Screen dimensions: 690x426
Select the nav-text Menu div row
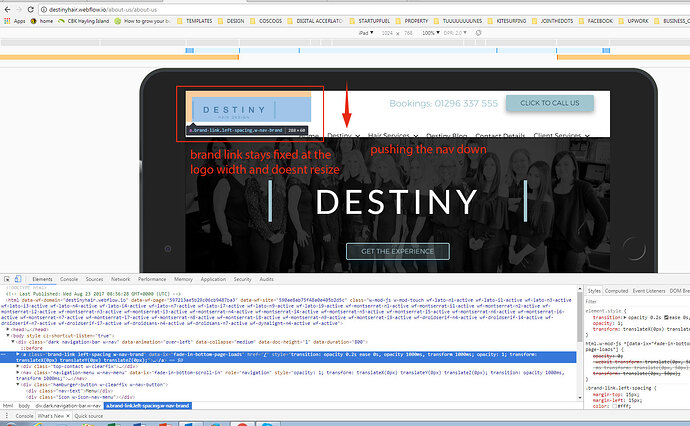(69, 390)
